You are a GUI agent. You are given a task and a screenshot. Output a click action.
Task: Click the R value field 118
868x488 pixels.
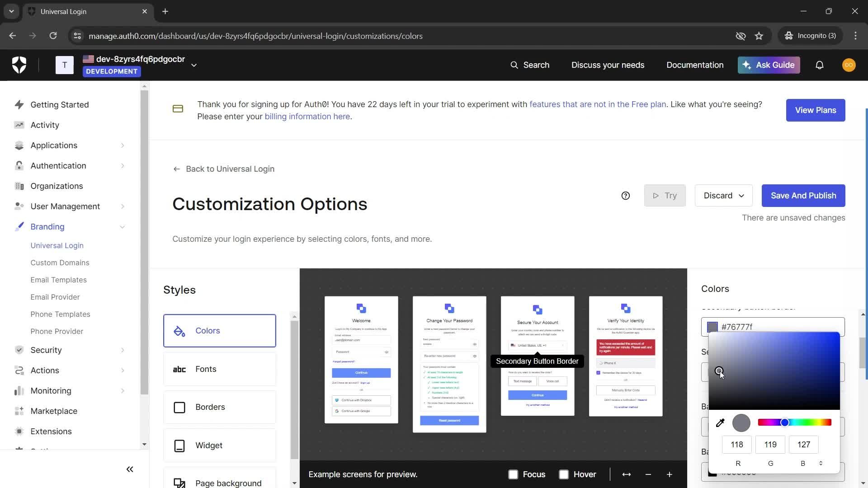click(x=737, y=445)
